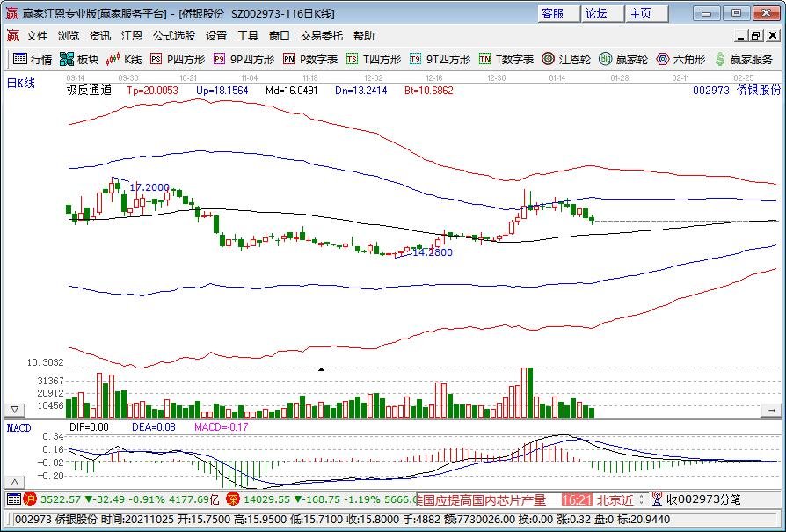
Task: Open the P四方形 tool
Action: (x=178, y=59)
